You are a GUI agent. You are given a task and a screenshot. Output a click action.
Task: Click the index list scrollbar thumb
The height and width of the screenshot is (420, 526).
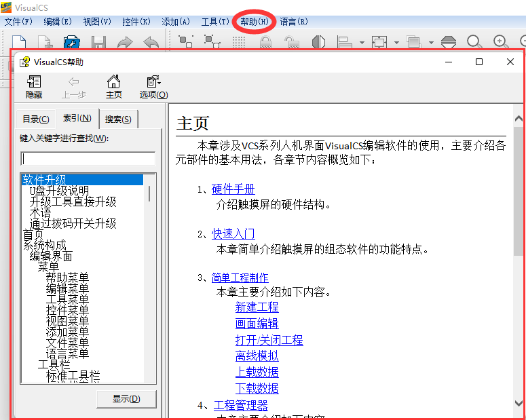click(149, 193)
